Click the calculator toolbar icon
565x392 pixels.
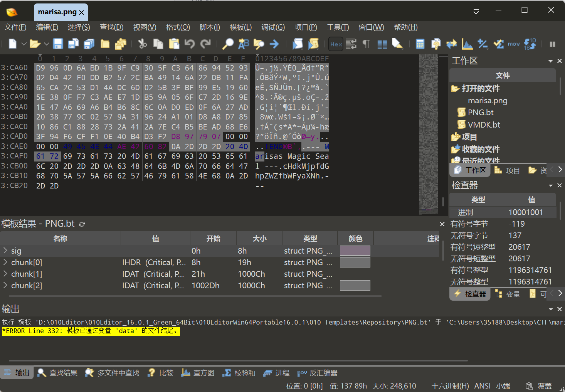(x=420, y=44)
